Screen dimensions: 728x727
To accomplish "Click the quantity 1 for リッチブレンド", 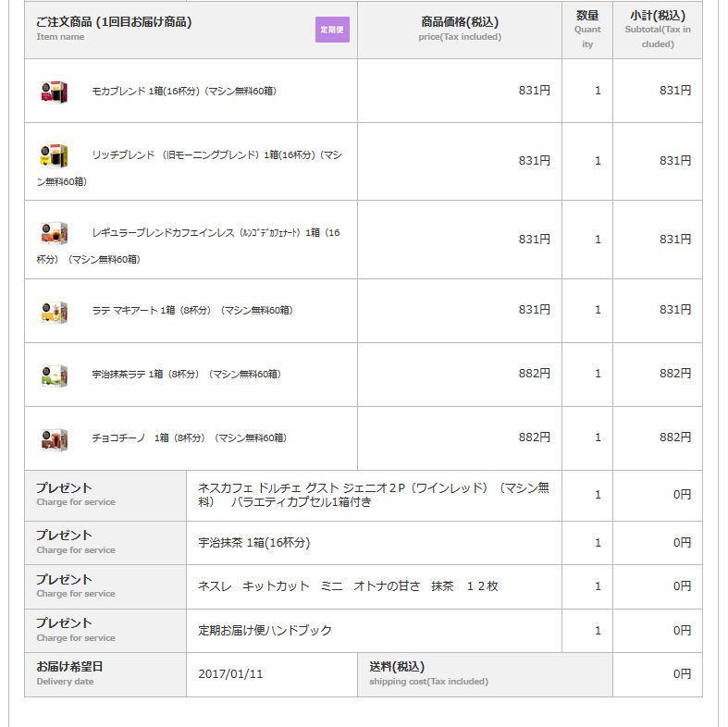I will pos(598,161).
